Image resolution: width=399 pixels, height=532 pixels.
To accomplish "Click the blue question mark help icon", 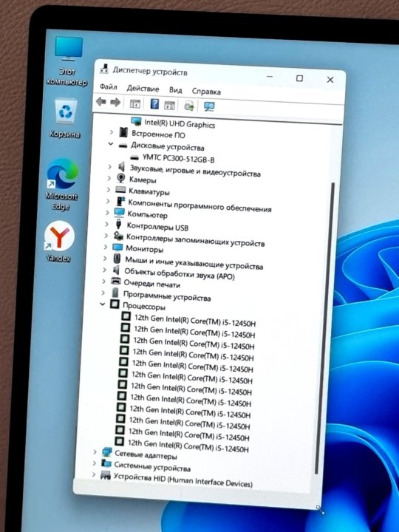I will (x=154, y=104).
